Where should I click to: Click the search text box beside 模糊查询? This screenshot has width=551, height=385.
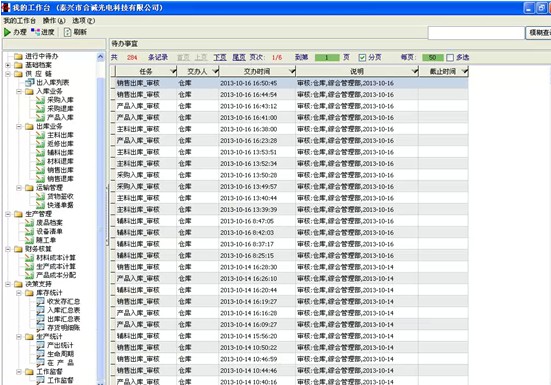click(x=476, y=33)
